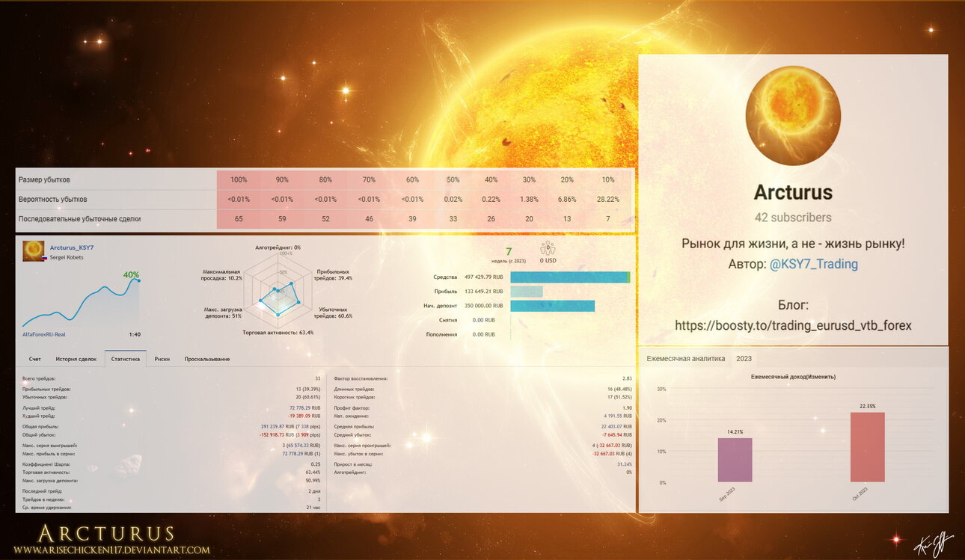Click the 65 consecutive losing trades cell
965x560 pixels.
pyautogui.click(x=239, y=219)
